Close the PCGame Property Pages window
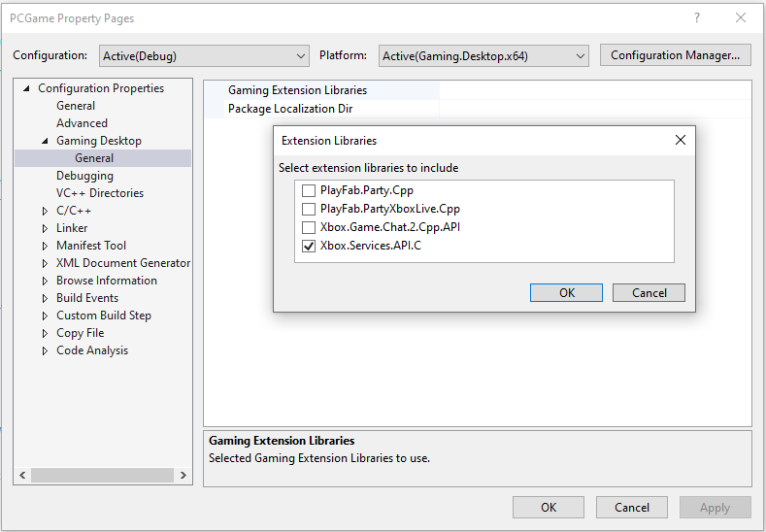The image size is (766, 532). click(x=741, y=18)
